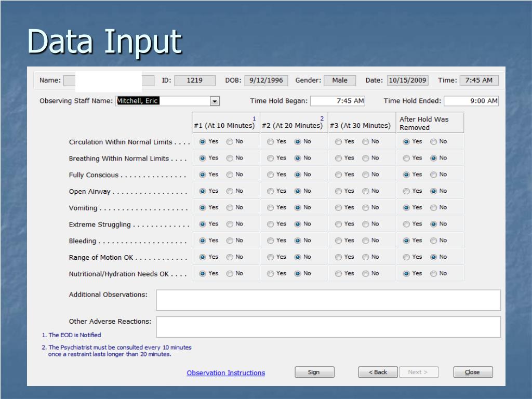
Task: Open the Observing Staff Name dropdown arrow
Action: tap(215, 101)
